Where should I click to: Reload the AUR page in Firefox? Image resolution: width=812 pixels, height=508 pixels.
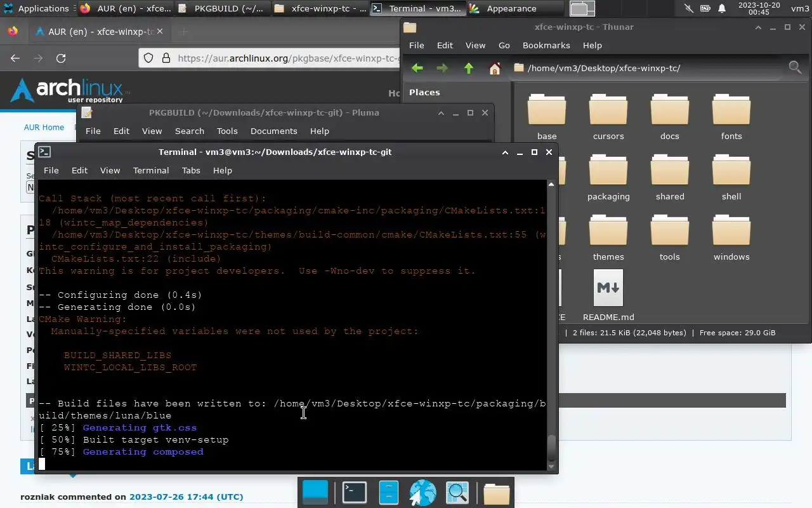(61, 58)
